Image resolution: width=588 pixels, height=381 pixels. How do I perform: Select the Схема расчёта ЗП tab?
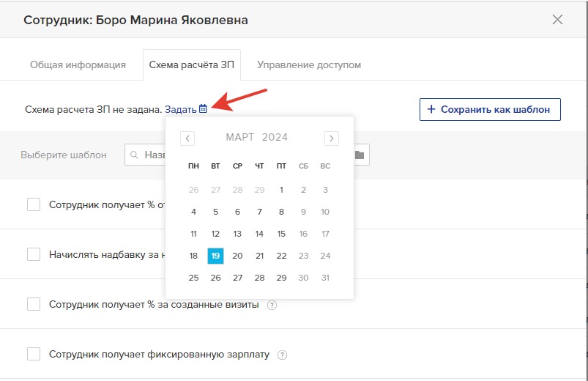192,65
